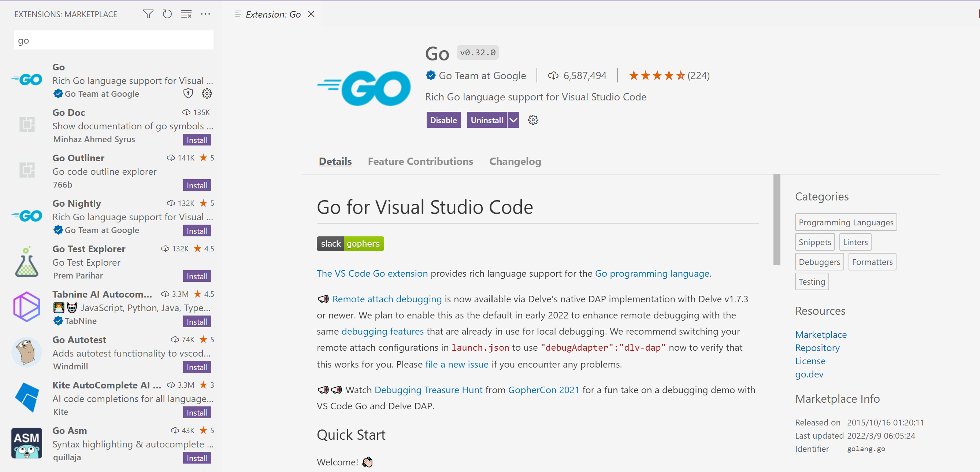Clear extensions search results icon
This screenshot has height=472, width=980.
pos(186,14)
